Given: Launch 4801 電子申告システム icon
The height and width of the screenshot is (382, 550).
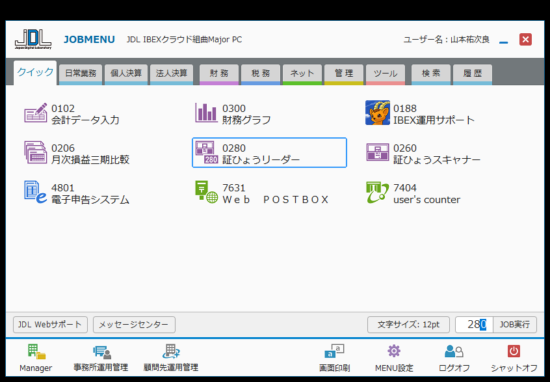Looking at the screenshot, I should (x=35, y=192).
